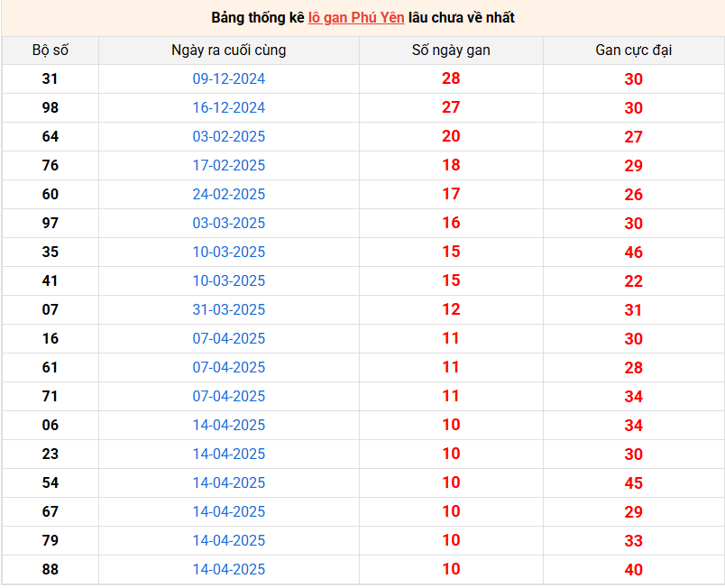725x588 pixels.
Task: Click the Gan cực đại value 46
Action: [x=633, y=253]
